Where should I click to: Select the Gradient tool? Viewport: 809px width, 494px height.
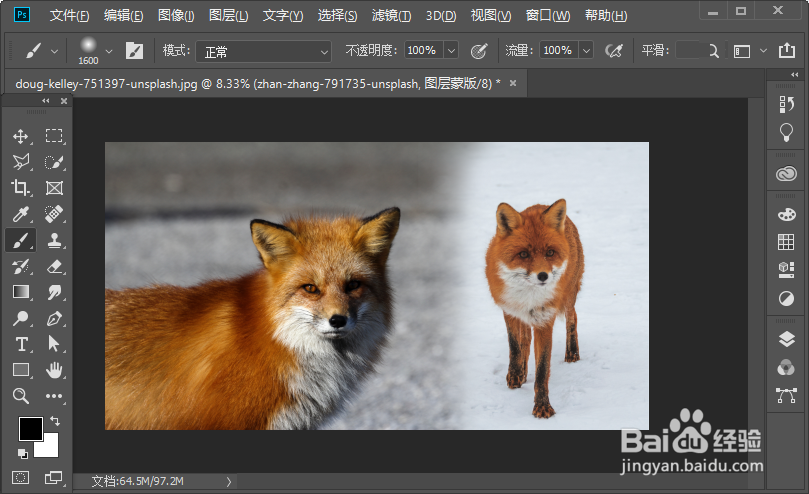(x=21, y=292)
